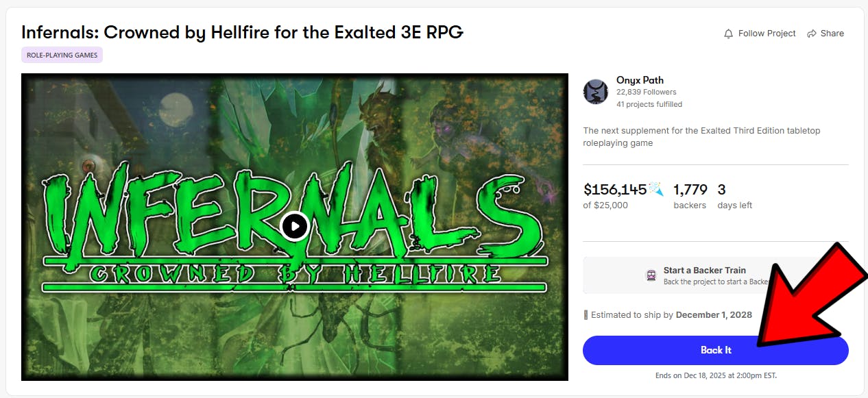Click the December 1, 2028 ship date
This screenshot has height=398, width=868.
coord(714,315)
